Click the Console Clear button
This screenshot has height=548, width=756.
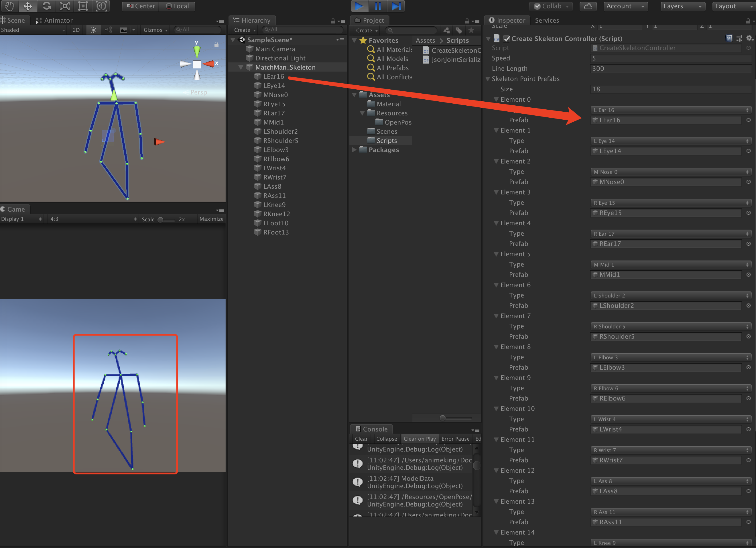point(361,439)
